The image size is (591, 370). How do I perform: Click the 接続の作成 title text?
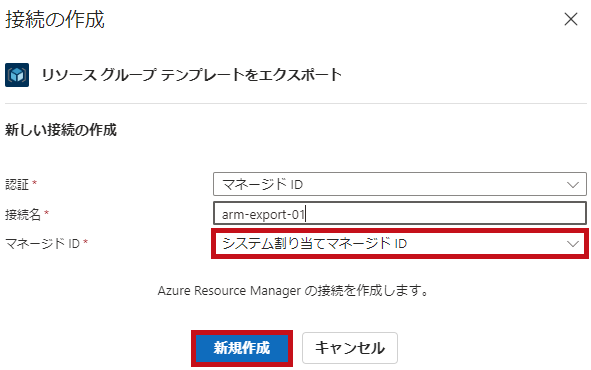(55, 20)
